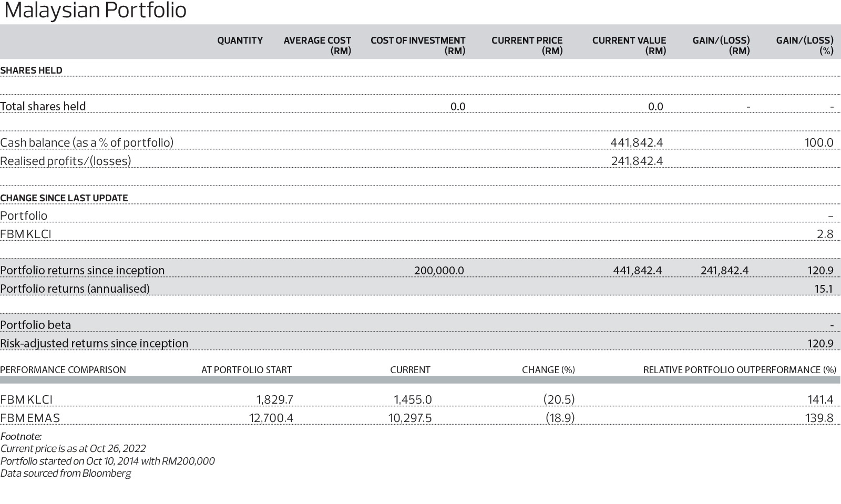Image resolution: width=841 pixels, height=504 pixels.
Task: Click the total shares current value 0.0
Action: tap(655, 106)
